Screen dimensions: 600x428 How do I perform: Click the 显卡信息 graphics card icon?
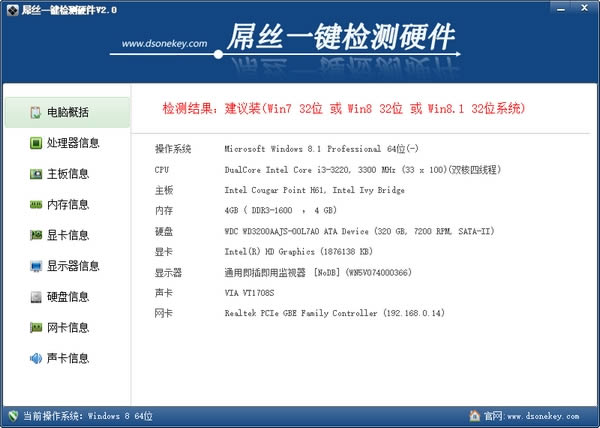pyautogui.click(x=36, y=235)
